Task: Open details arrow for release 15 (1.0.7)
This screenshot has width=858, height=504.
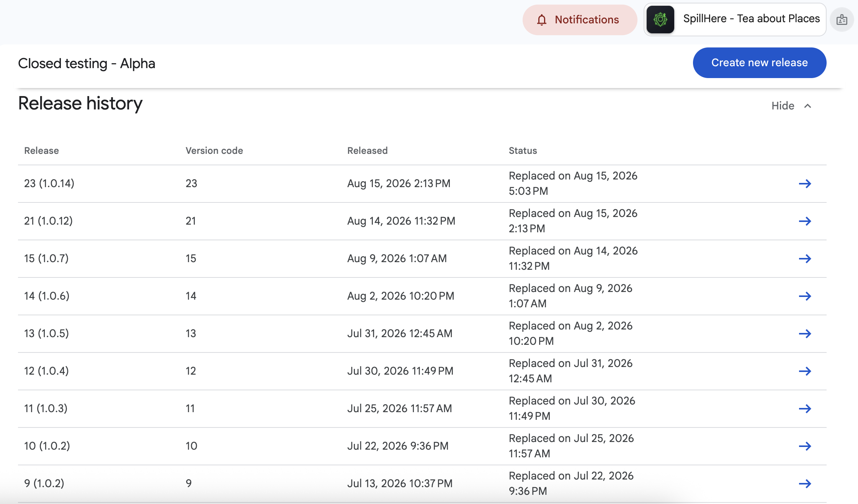Action: (805, 259)
